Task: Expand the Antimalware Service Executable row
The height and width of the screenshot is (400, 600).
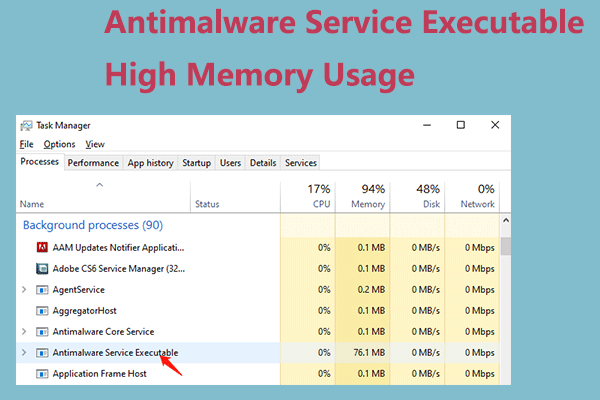Action: point(24,353)
